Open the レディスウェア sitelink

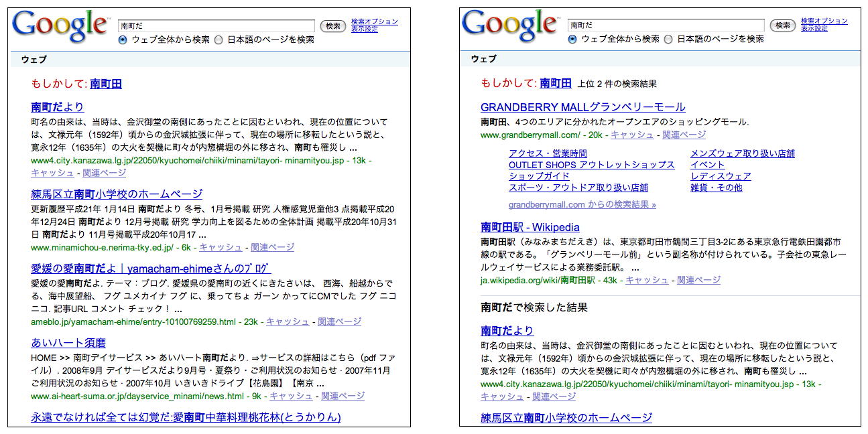tap(721, 176)
